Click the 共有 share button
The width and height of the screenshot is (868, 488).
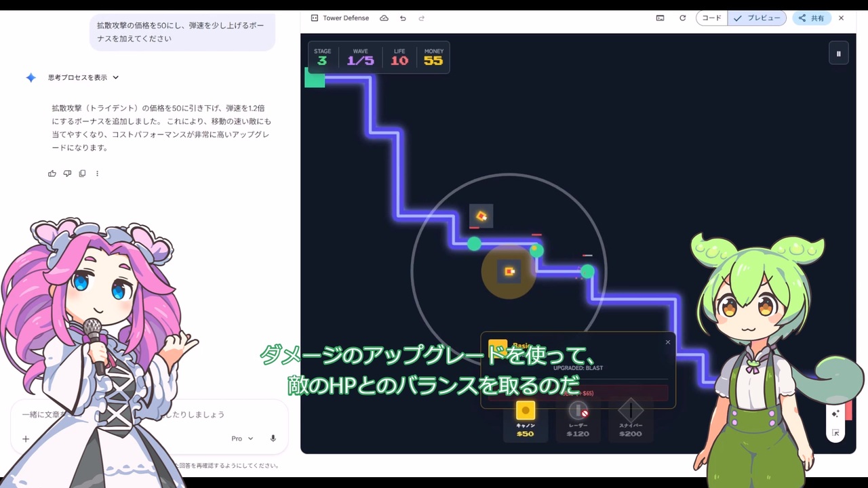812,18
